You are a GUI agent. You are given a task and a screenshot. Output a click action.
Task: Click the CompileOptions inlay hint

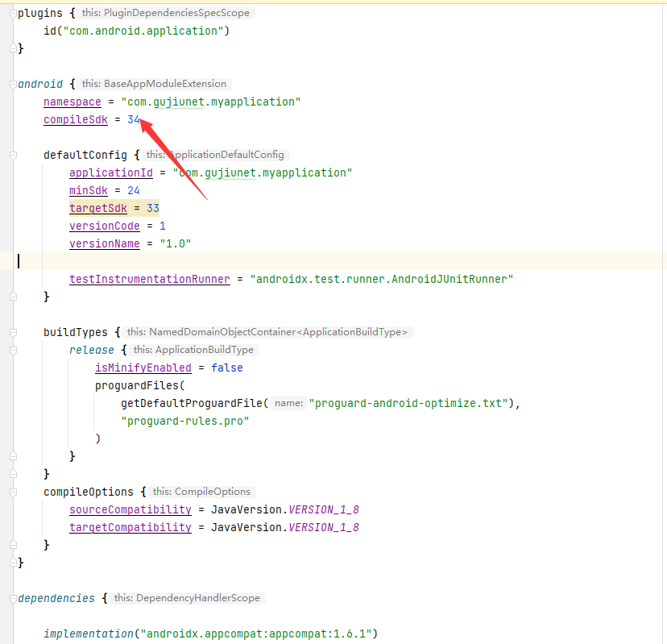click(201, 492)
